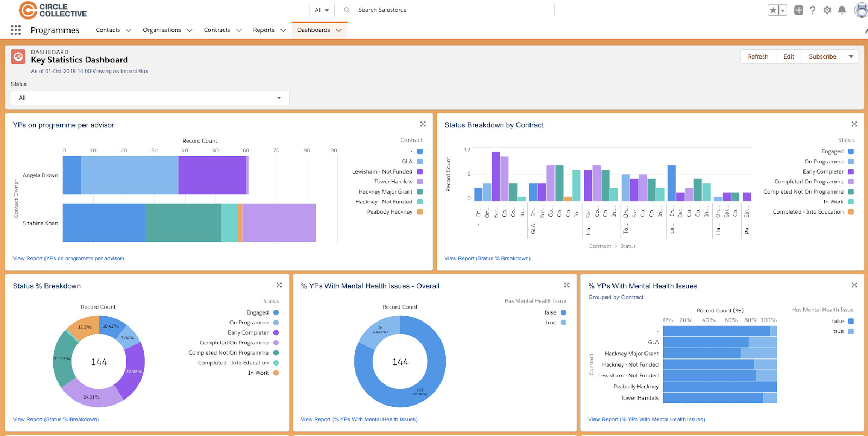Click the Peabody Hackney orange legend swatch
868x436 pixels.
420,212
